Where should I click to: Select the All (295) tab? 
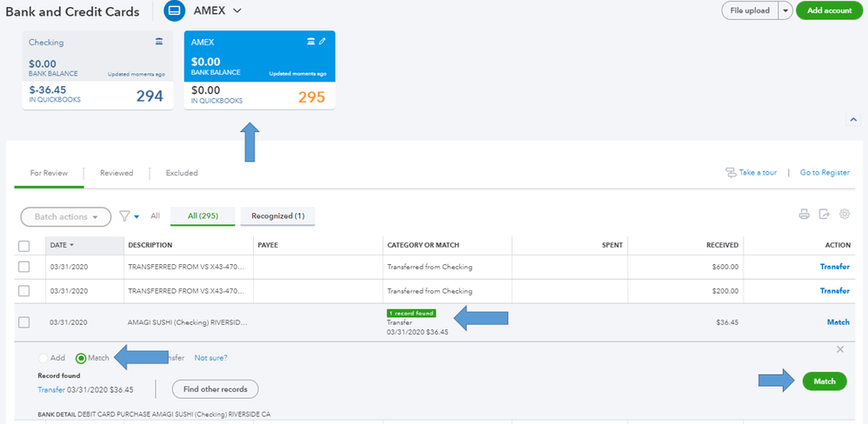203,216
